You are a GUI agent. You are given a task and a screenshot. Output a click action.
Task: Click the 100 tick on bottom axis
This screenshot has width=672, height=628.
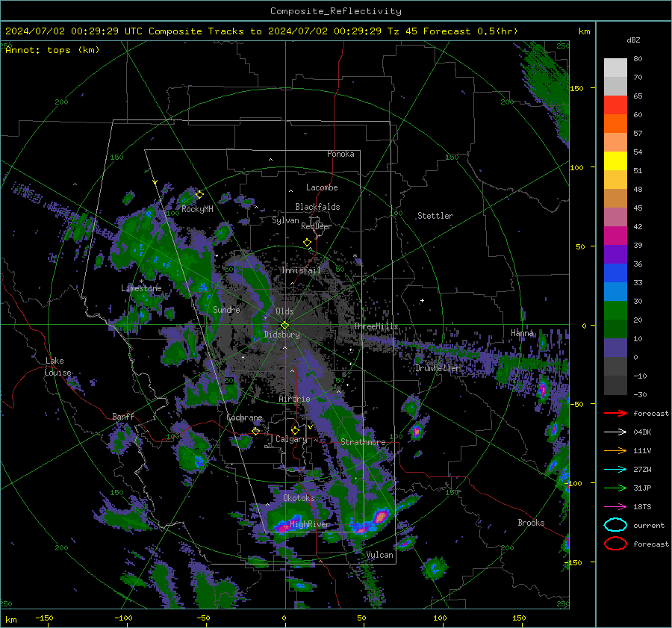(440, 618)
